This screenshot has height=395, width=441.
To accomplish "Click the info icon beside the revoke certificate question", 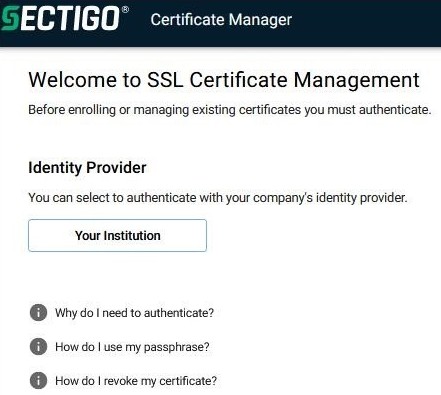I will click(x=38, y=381).
